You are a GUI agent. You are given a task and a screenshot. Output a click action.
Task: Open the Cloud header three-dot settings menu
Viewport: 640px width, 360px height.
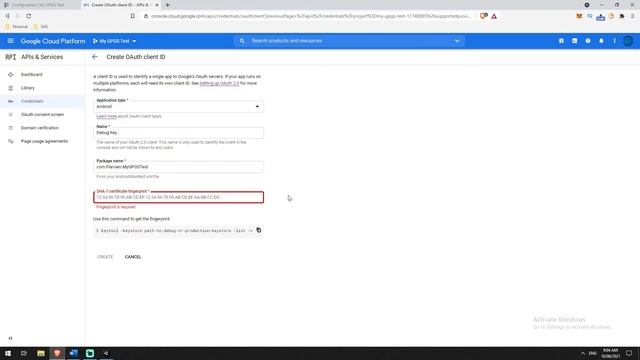pos(614,41)
